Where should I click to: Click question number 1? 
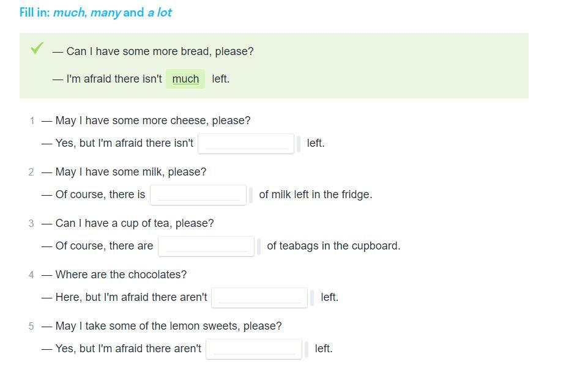pyautogui.click(x=32, y=120)
